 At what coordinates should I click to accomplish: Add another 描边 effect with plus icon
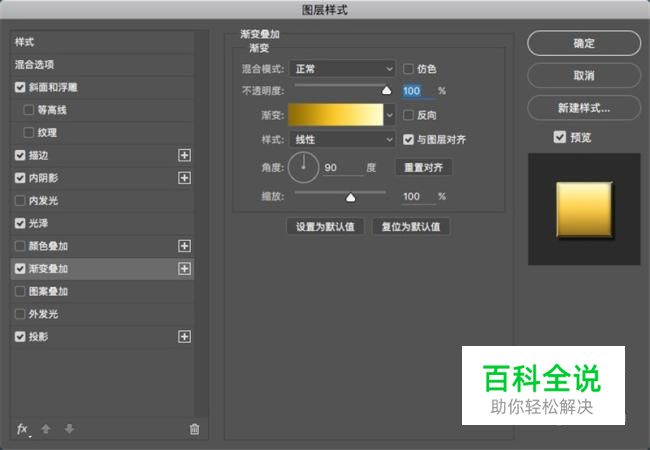point(184,155)
